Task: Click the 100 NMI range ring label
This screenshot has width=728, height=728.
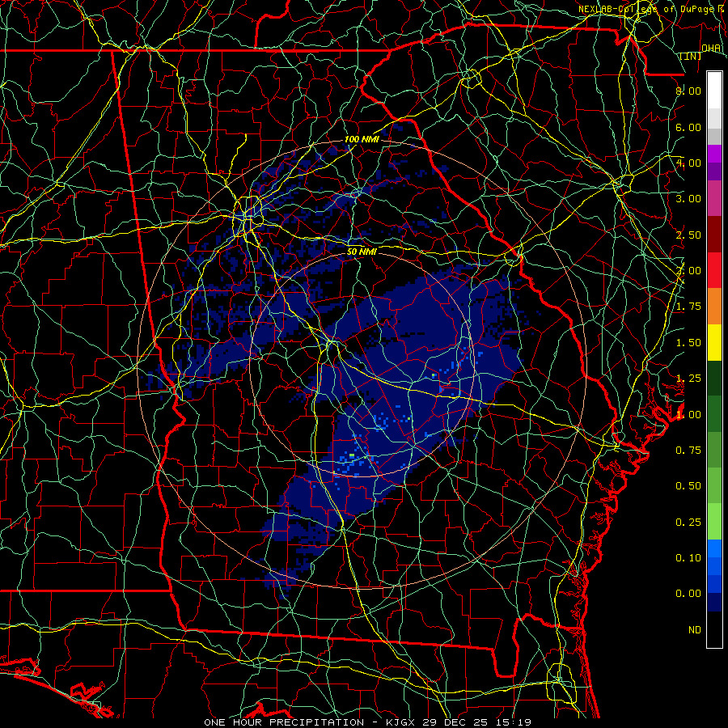Action: tap(362, 139)
